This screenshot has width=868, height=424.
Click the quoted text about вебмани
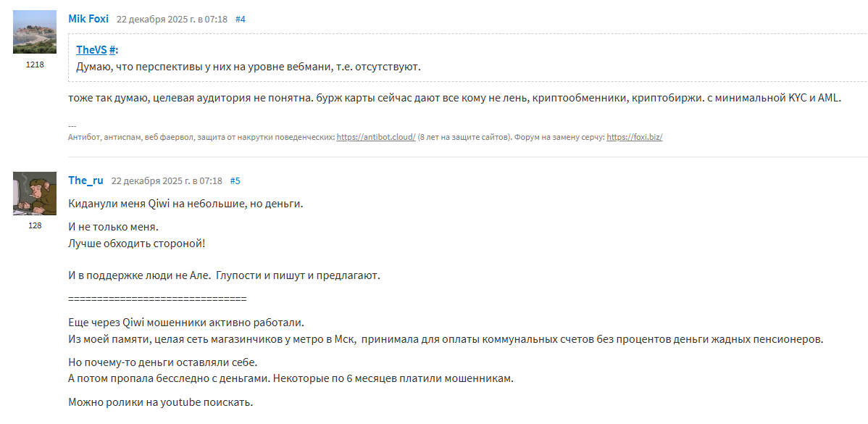(x=249, y=67)
